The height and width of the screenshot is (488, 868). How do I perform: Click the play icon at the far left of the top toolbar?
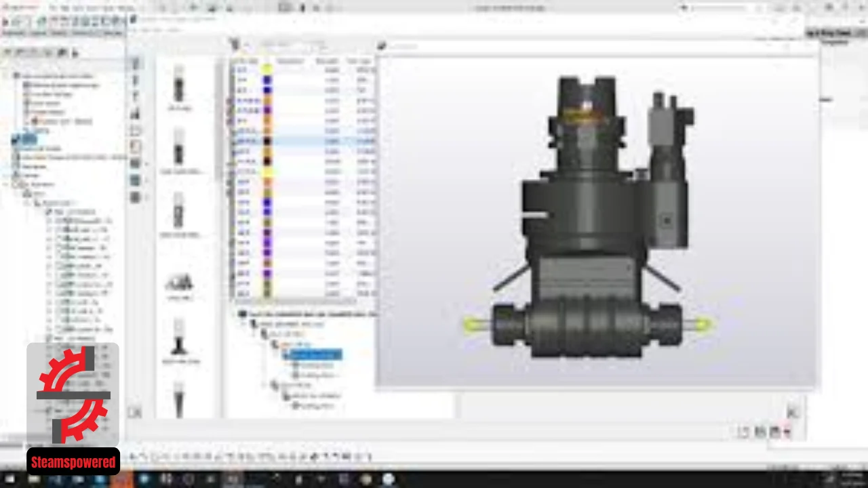click(5, 22)
